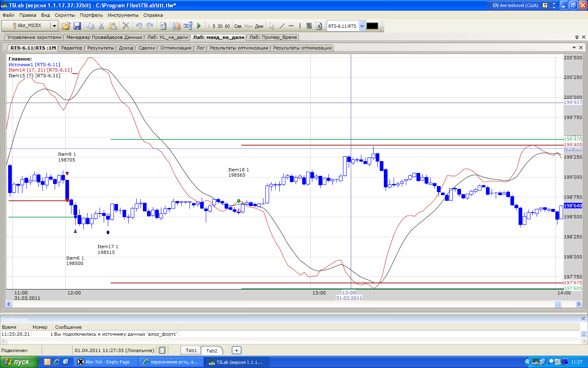Image resolution: width=588 pixels, height=368 pixels.
Task: Click the bar chart icon in toolbar
Action: pos(176,26)
